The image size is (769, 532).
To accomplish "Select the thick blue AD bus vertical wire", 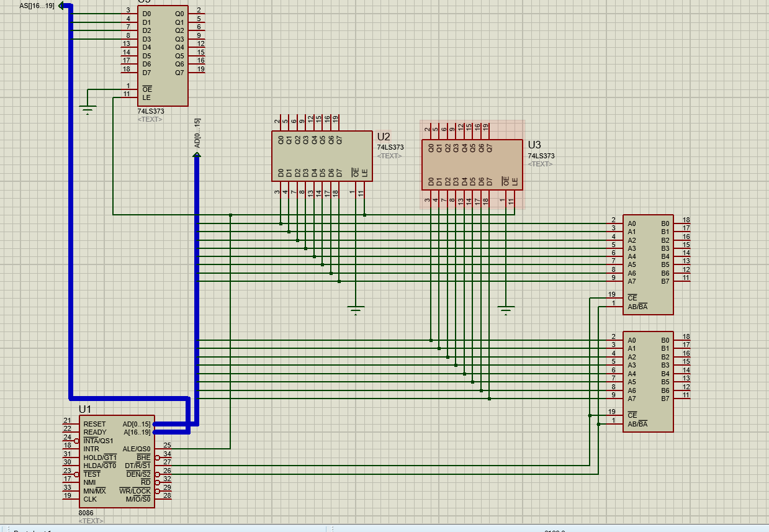I will (197, 291).
